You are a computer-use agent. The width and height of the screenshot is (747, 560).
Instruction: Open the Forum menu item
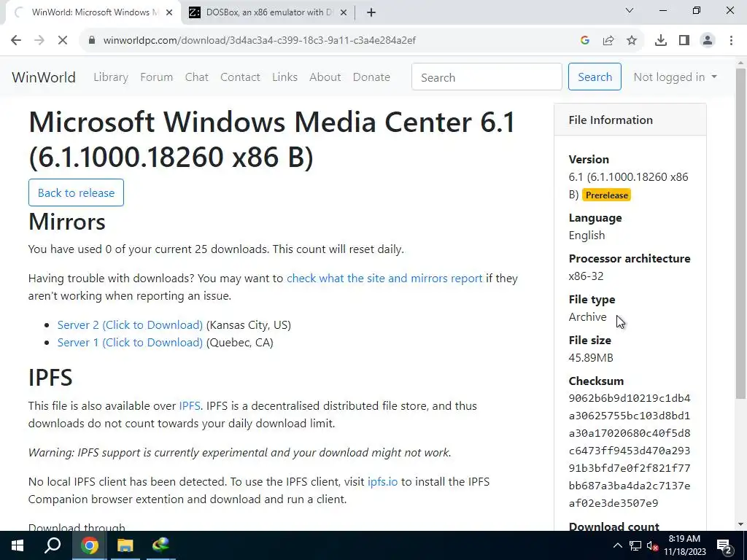156,77
